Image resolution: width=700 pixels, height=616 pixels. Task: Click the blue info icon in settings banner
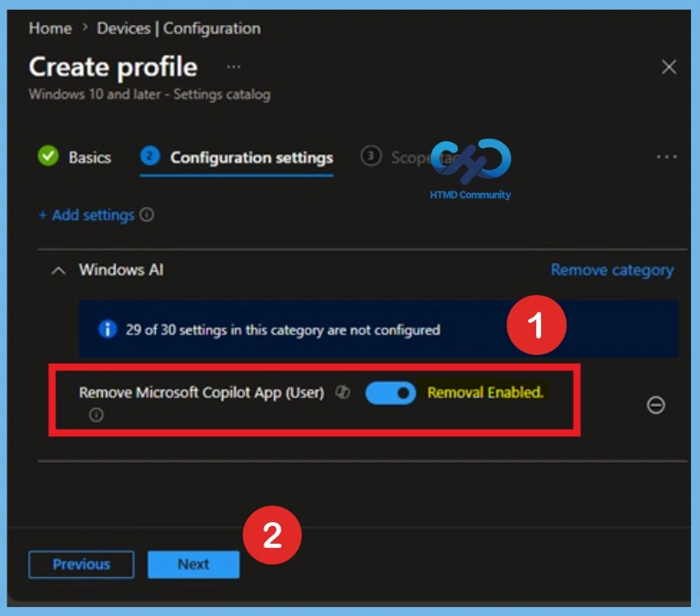[107, 330]
